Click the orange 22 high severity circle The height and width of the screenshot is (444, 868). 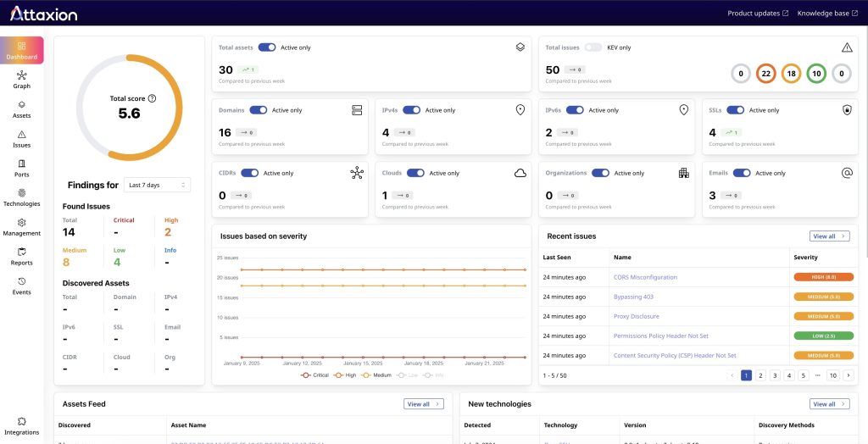tap(767, 75)
